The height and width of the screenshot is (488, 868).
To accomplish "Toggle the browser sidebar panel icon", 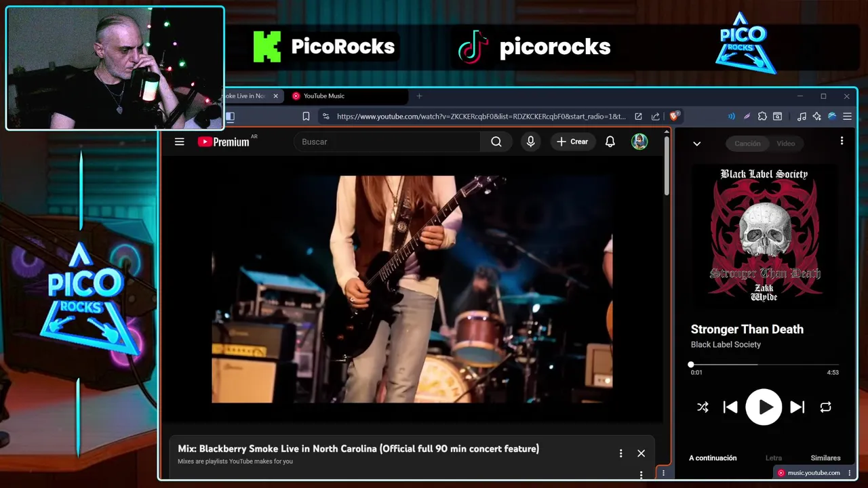I will click(x=230, y=117).
